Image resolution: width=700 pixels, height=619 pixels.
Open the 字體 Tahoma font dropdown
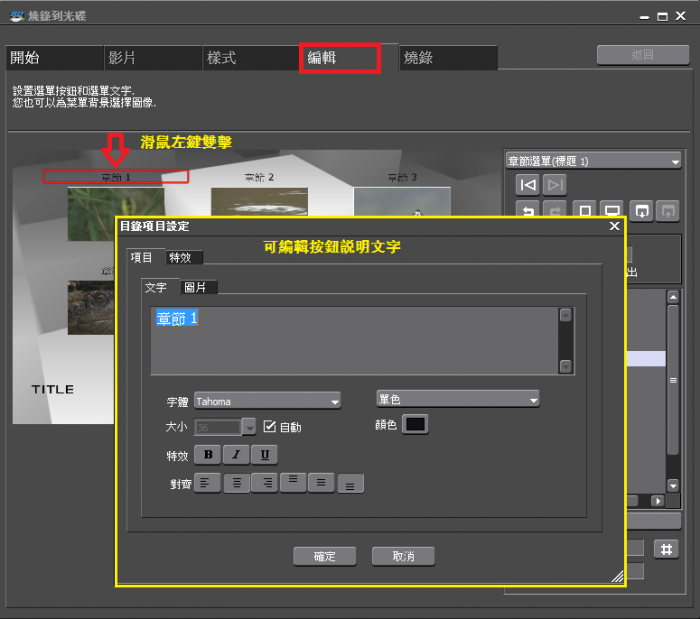[x=267, y=401]
